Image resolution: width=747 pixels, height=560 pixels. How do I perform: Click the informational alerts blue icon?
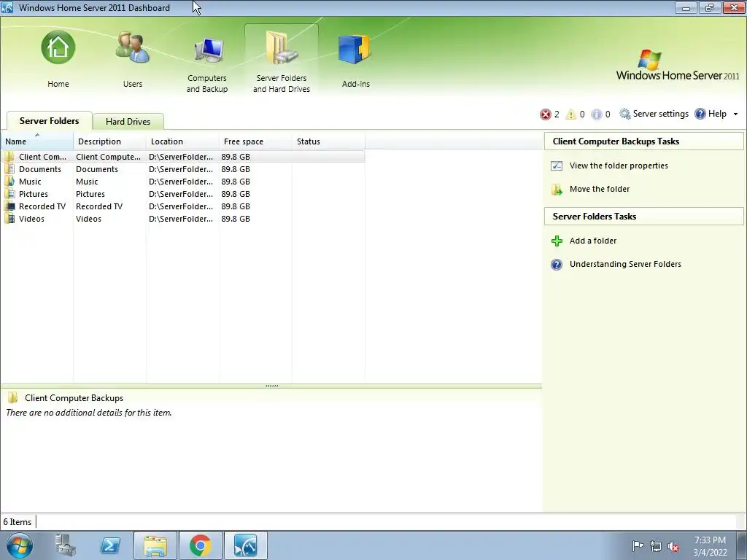click(596, 114)
